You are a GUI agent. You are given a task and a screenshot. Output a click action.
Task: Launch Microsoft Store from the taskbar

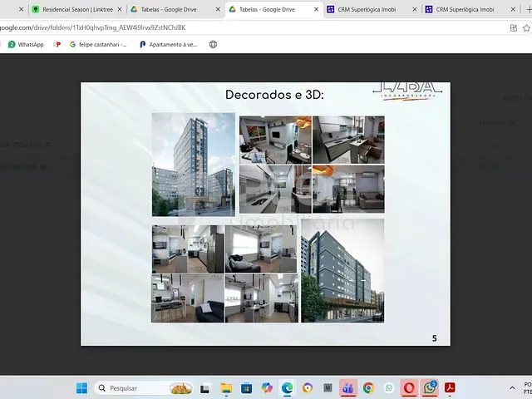(x=246, y=388)
